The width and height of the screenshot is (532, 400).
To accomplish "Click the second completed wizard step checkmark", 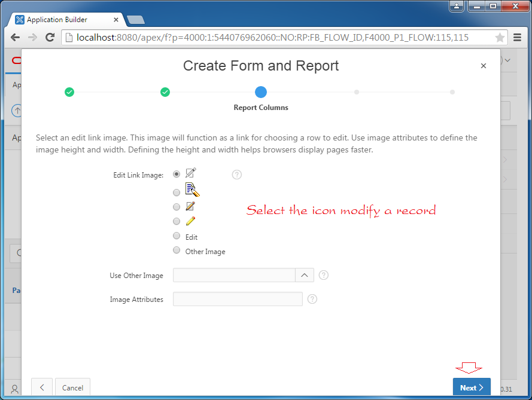I will pyautogui.click(x=165, y=92).
